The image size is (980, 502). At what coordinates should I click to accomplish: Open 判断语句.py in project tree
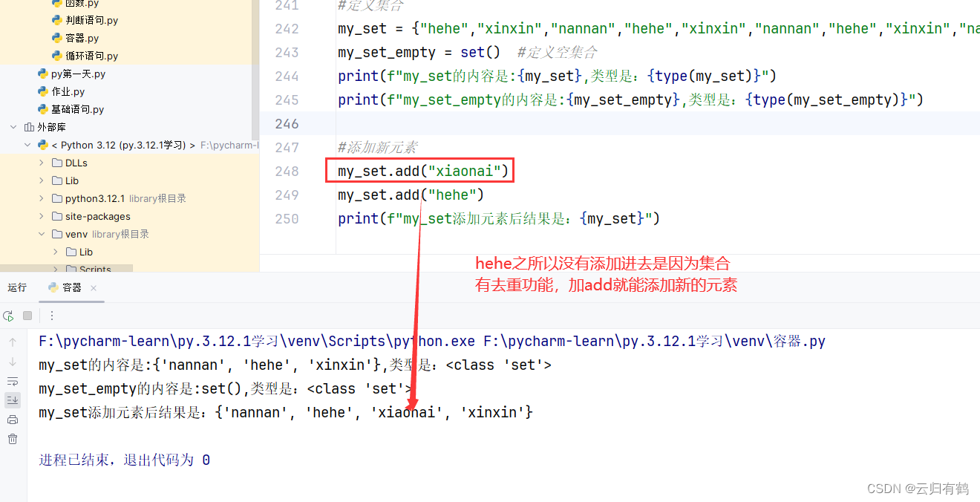[x=91, y=20]
